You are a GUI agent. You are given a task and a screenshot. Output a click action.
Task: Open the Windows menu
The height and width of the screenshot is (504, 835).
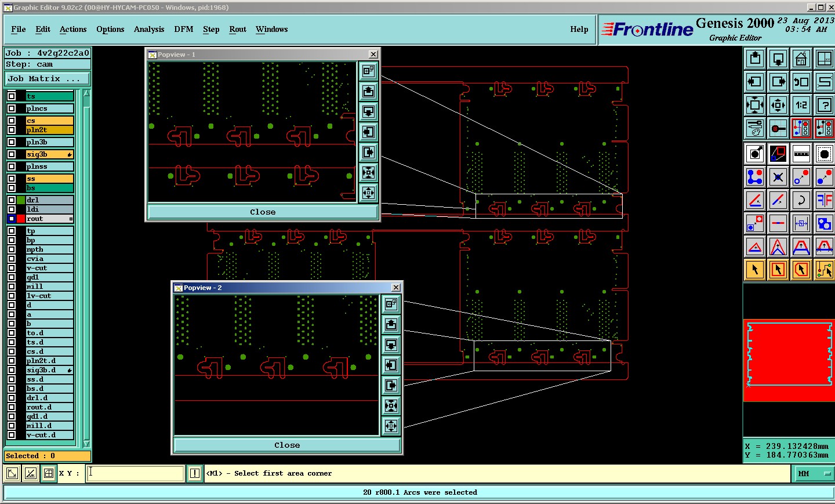click(272, 29)
